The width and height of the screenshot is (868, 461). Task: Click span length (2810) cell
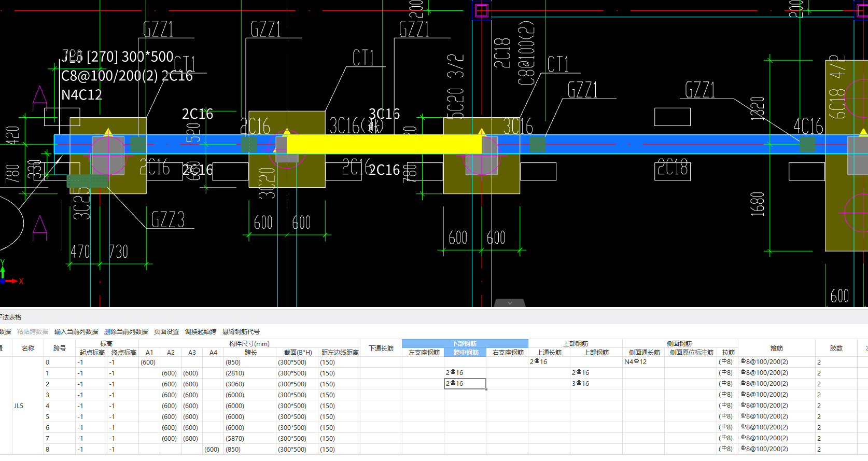250,373
